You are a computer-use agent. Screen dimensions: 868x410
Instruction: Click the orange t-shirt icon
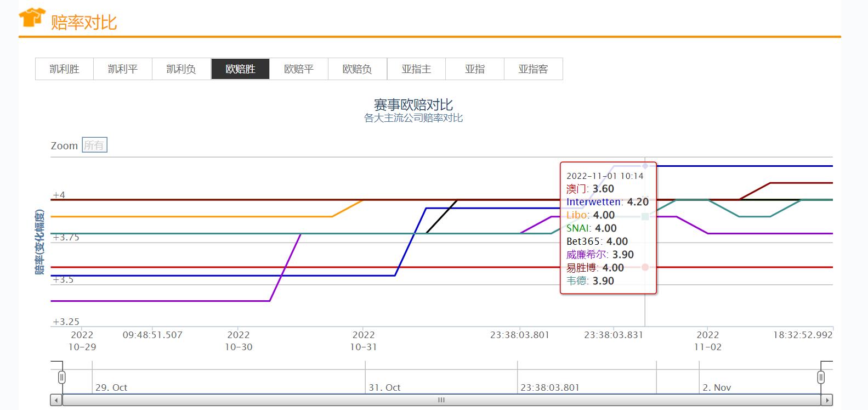click(x=31, y=18)
